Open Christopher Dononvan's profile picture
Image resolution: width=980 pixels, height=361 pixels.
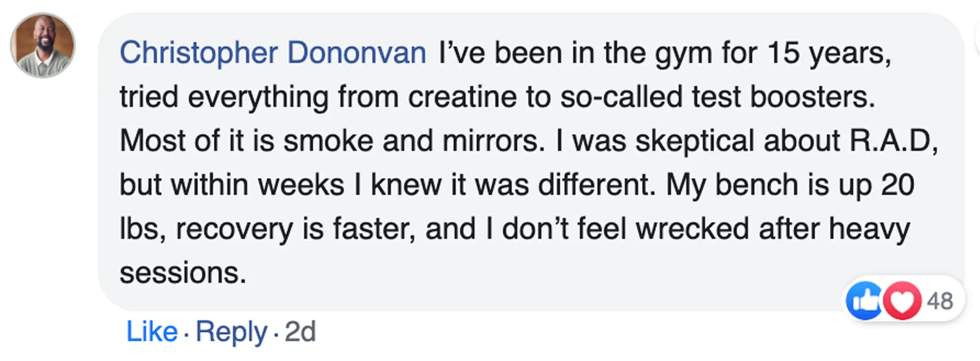(43, 45)
